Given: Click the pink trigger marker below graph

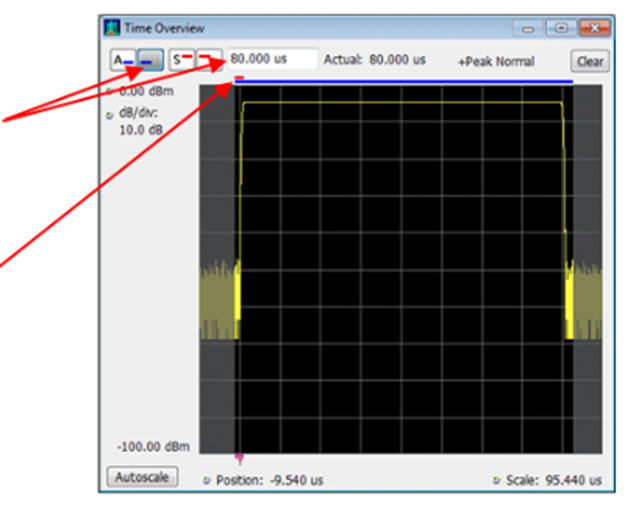Looking at the screenshot, I should (238, 458).
